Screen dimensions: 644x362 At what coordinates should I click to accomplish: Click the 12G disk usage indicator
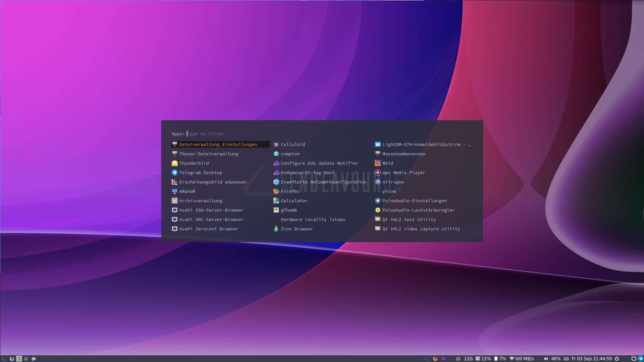click(464, 359)
